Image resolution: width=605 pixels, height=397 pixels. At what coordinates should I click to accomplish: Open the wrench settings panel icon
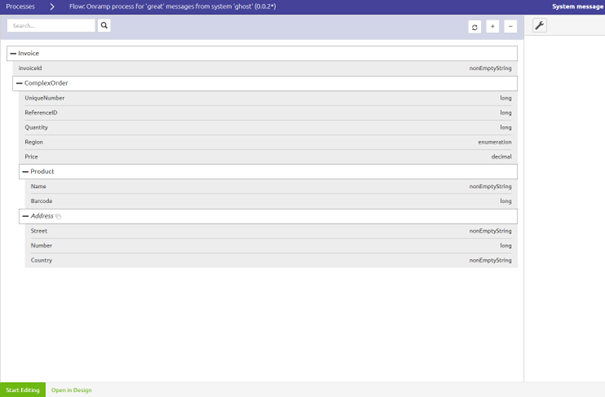(x=539, y=25)
